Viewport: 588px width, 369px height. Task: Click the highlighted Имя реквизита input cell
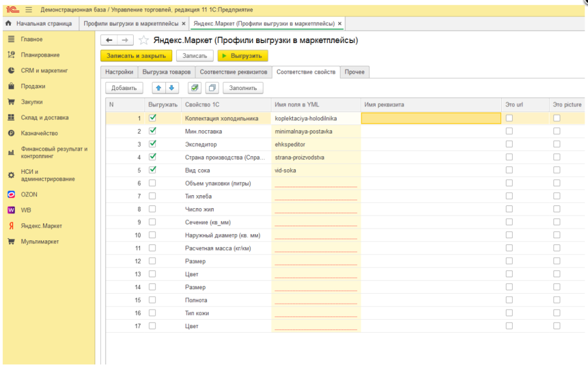(x=431, y=118)
